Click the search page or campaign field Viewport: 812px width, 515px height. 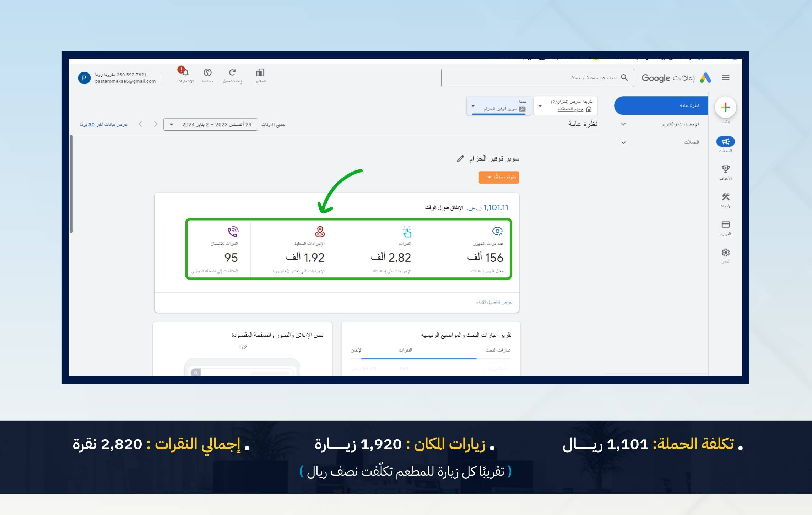(x=533, y=78)
